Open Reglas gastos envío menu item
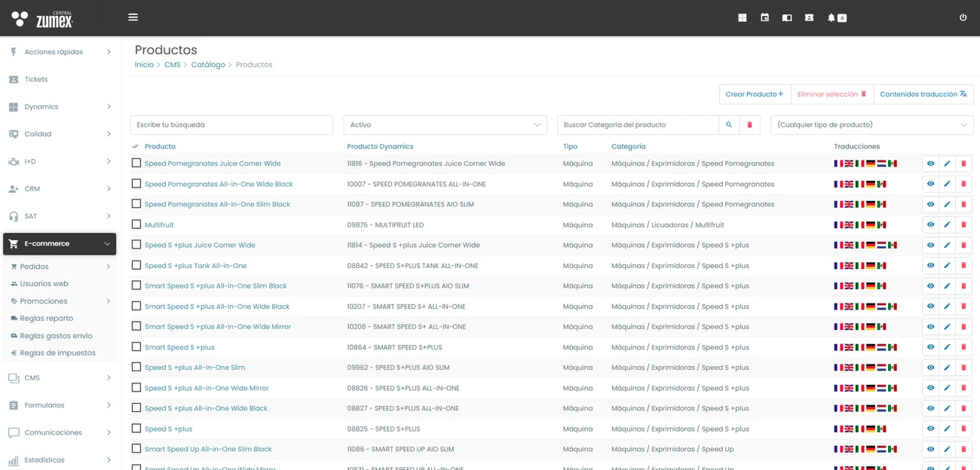980x470 pixels. coord(56,336)
